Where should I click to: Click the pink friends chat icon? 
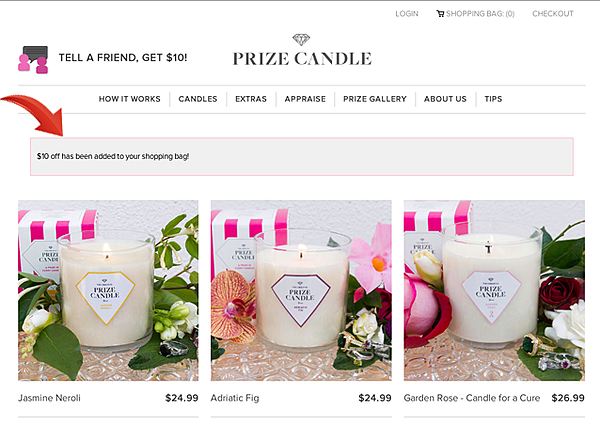click(33, 60)
